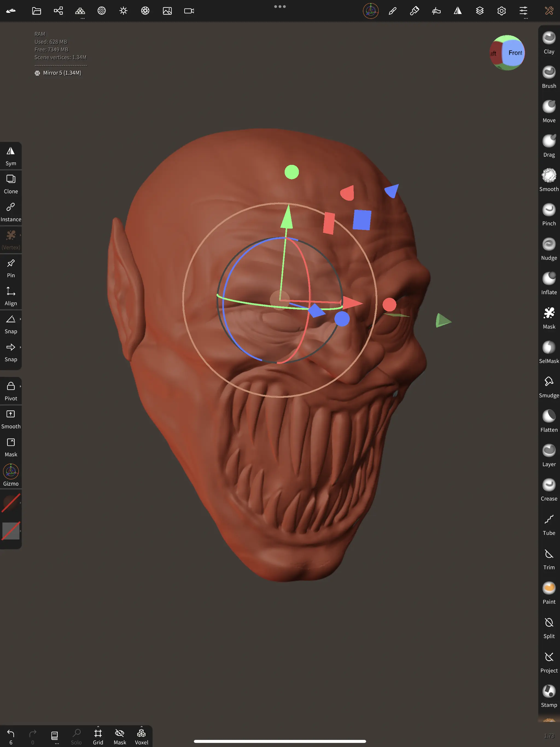Select the Drag tool
The width and height of the screenshot is (560, 747).
549,146
